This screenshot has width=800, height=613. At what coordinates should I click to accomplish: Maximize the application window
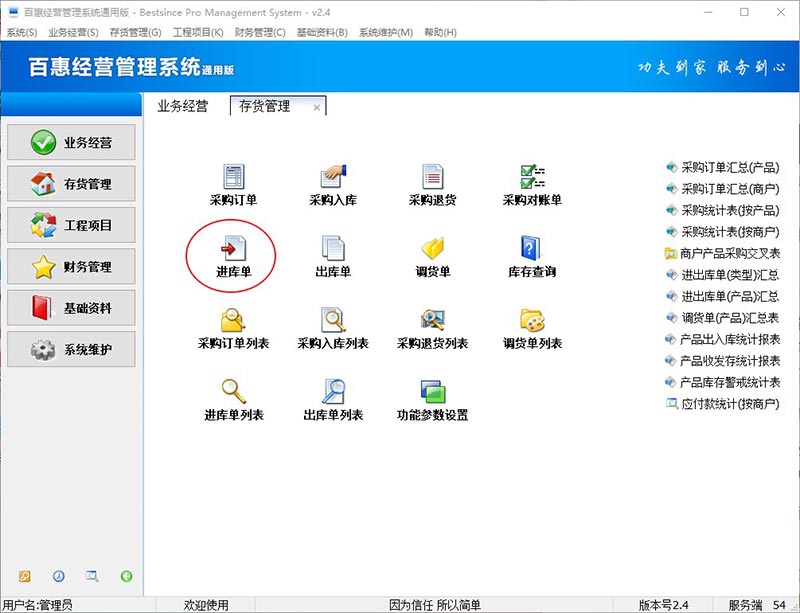coord(744,12)
